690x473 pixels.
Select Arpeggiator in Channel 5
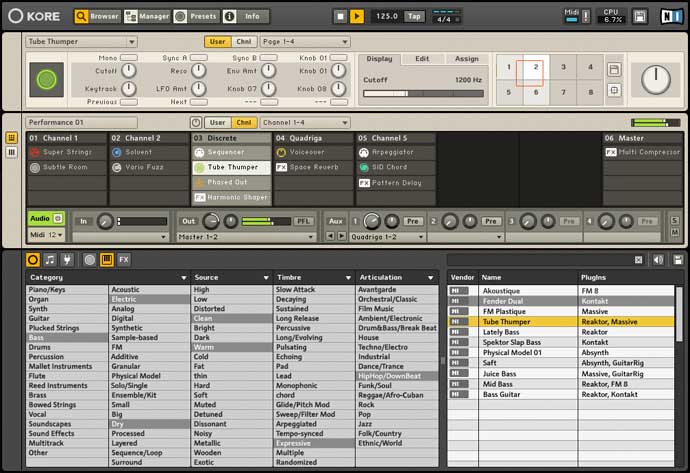[x=396, y=152]
